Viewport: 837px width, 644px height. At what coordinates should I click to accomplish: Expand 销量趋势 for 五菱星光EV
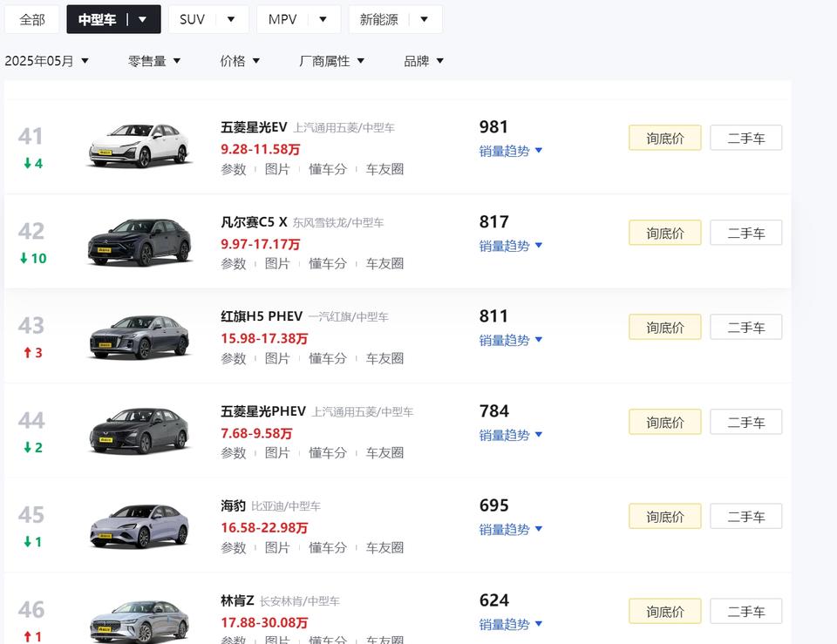pyautogui.click(x=510, y=151)
